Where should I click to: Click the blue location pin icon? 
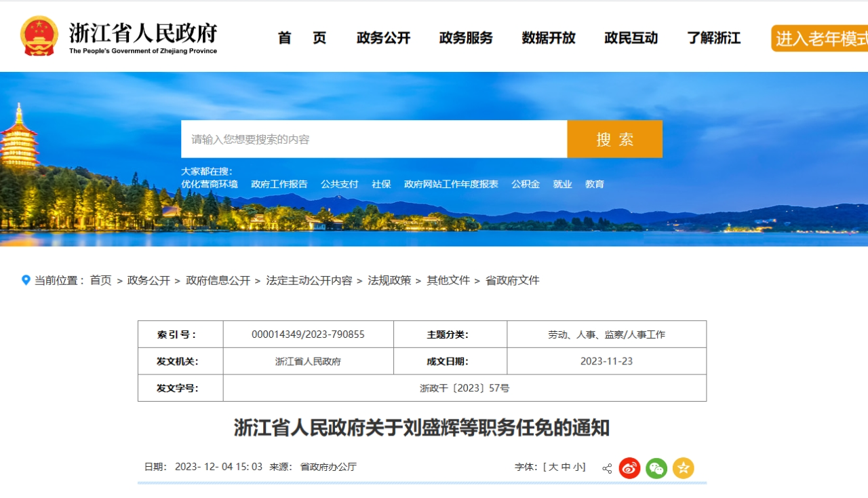pos(26,280)
